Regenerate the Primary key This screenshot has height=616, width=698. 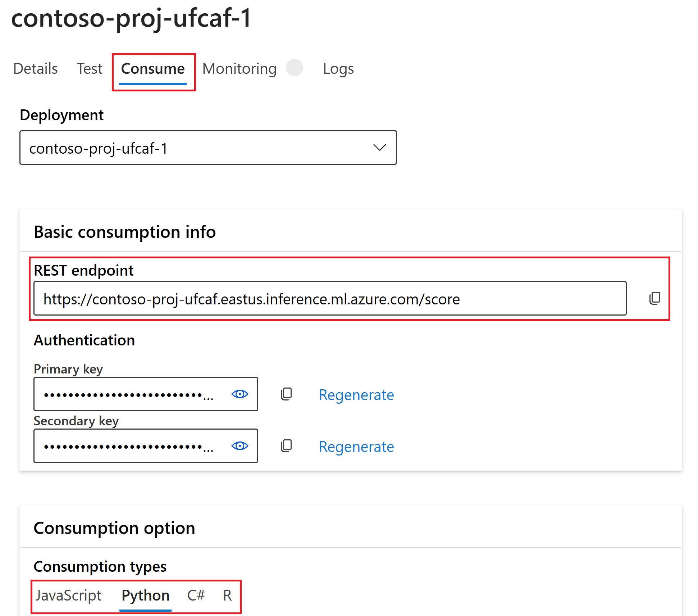click(x=356, y=395)
